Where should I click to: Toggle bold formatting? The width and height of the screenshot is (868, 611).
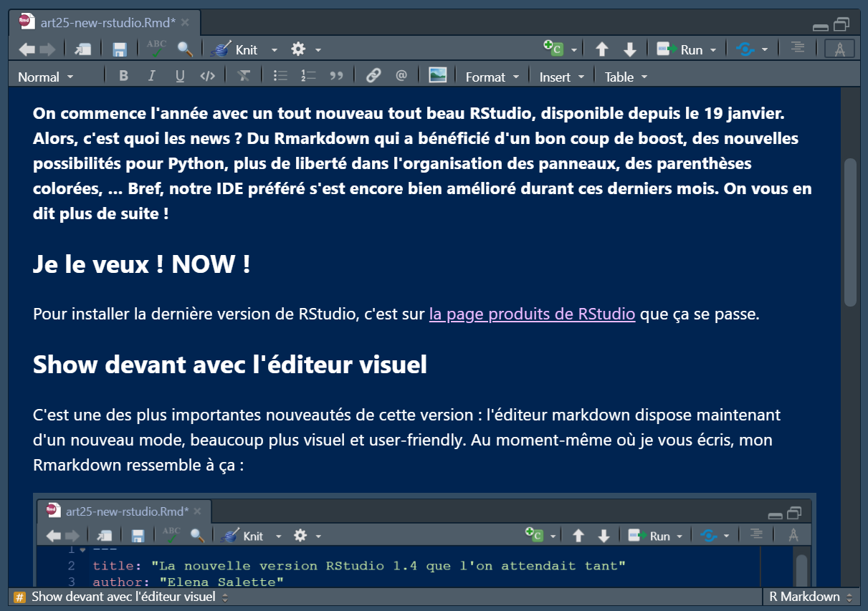(x=123, y=76)
